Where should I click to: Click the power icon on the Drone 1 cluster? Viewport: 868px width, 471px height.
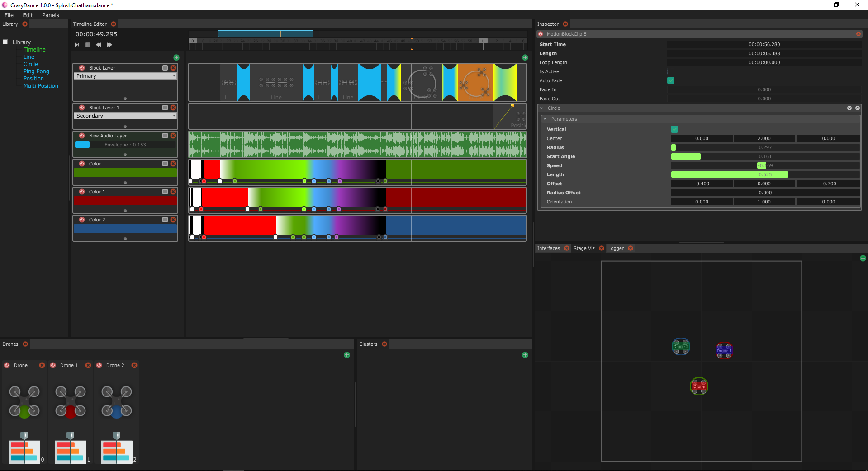tap(53, 365)
